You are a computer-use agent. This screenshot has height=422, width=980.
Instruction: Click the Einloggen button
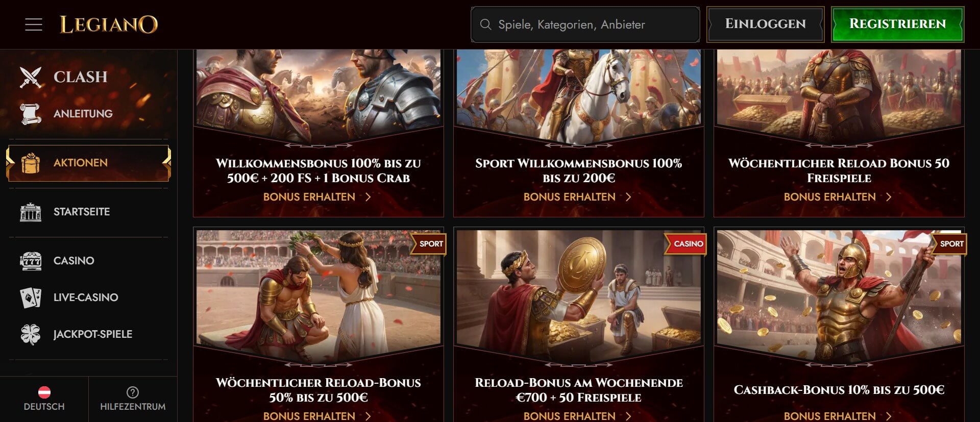point(765,24)
